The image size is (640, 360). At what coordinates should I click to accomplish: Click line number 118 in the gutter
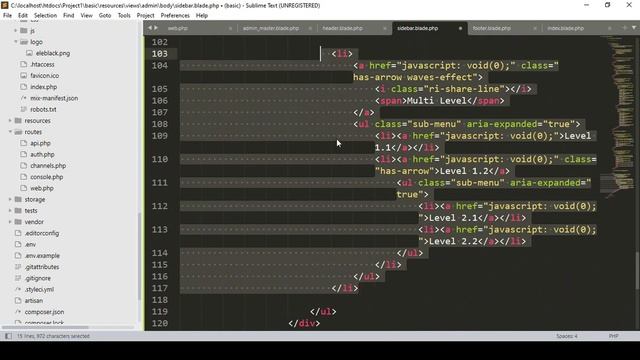pos(160,300)
